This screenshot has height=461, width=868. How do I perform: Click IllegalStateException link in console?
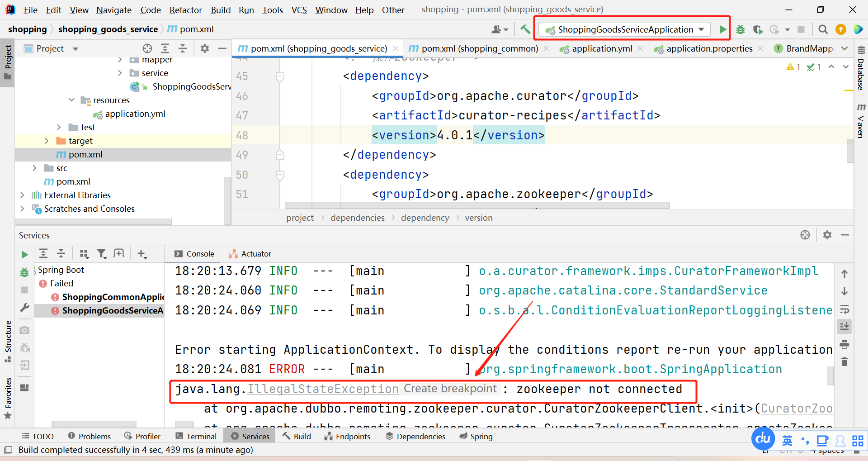[x=323, y=389]
